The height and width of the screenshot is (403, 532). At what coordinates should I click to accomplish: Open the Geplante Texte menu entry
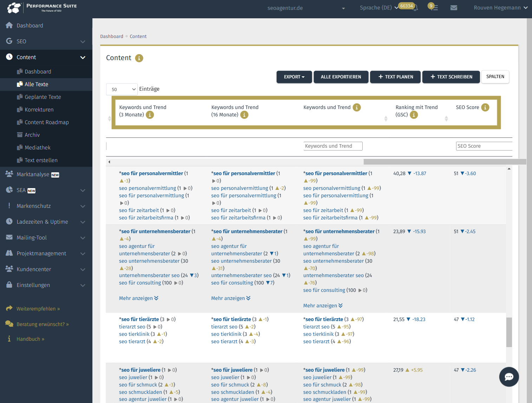tap(43, 97)
